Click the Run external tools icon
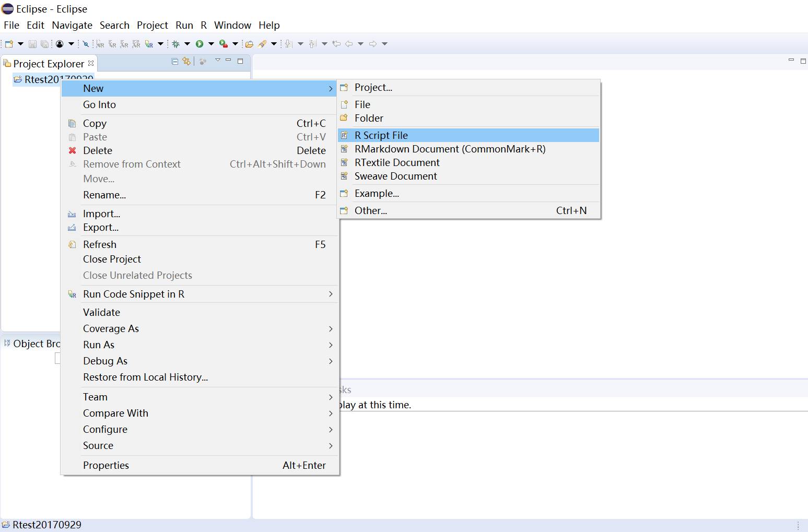This screenshot has height=532, width=808. (224, 44)
